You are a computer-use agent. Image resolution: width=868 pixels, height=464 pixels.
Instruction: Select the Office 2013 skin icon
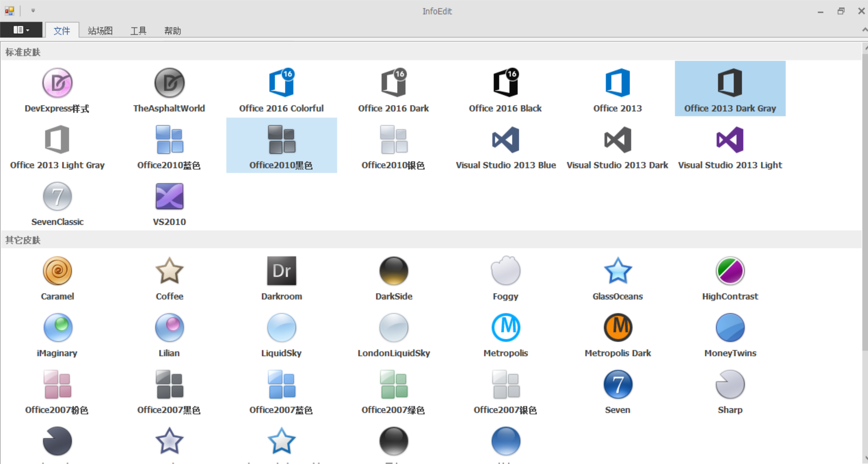618,83
